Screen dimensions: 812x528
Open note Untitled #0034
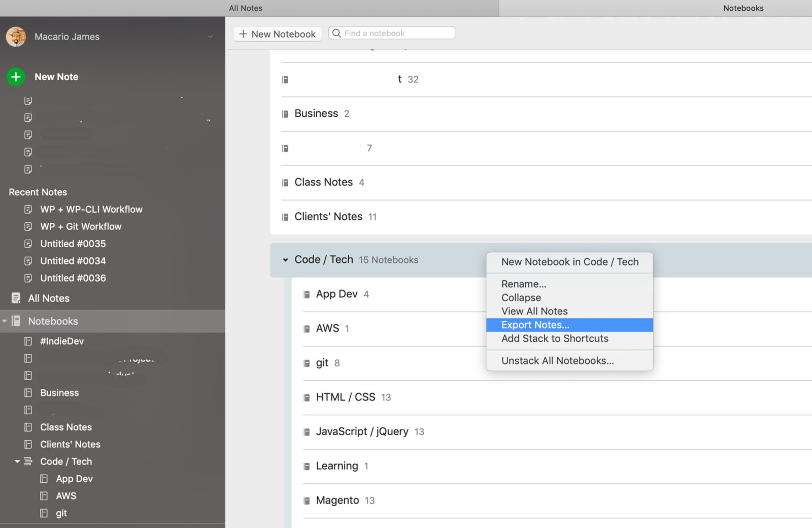[73, 261]
